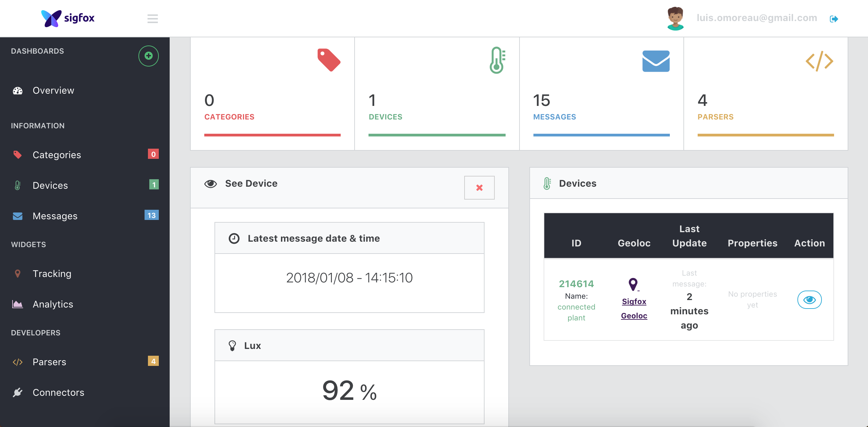This screenshot has height=427, width=868.
Task: Click the orange code Parsers card icon
Action: click(x=819, y=61)
